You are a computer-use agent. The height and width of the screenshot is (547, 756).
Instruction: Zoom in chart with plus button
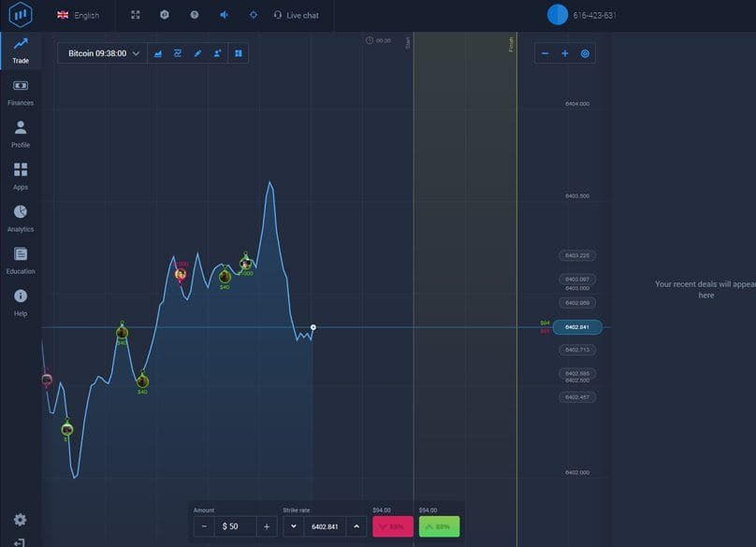tap(565, 53)
